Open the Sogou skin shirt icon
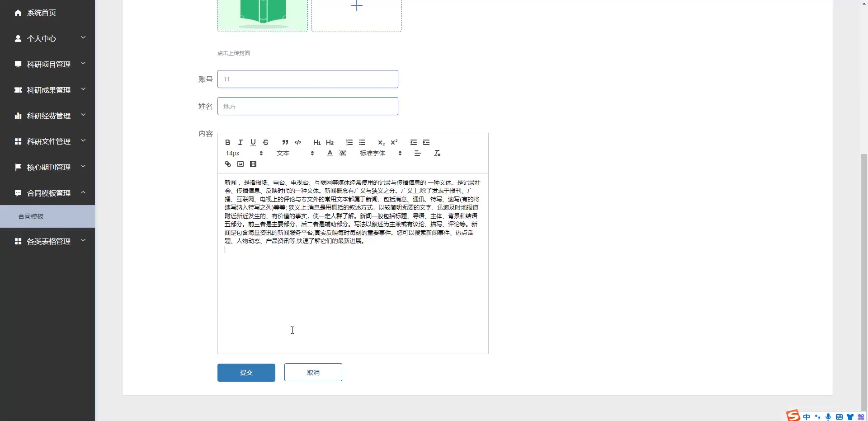Image resolution: width=868 pixels, height=421 pixels. click(850, 417)
